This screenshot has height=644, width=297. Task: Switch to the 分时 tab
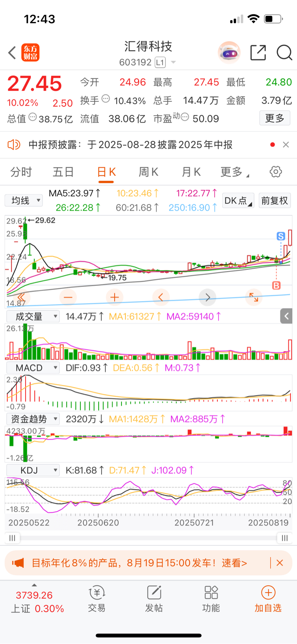pyautogui.click(x=21, y=172)
